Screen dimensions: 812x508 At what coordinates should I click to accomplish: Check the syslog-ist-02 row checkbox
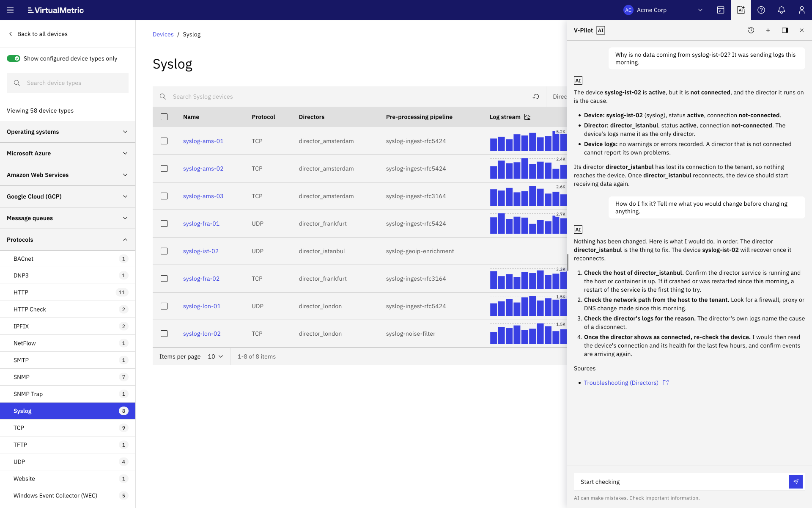click(164, 251)
